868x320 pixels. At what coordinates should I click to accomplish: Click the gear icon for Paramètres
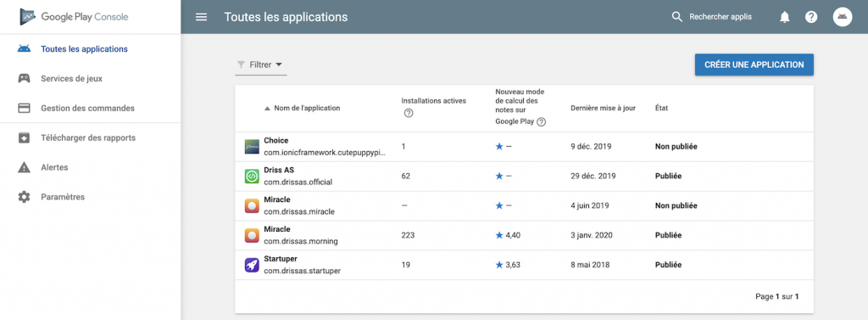pos(24,197)
